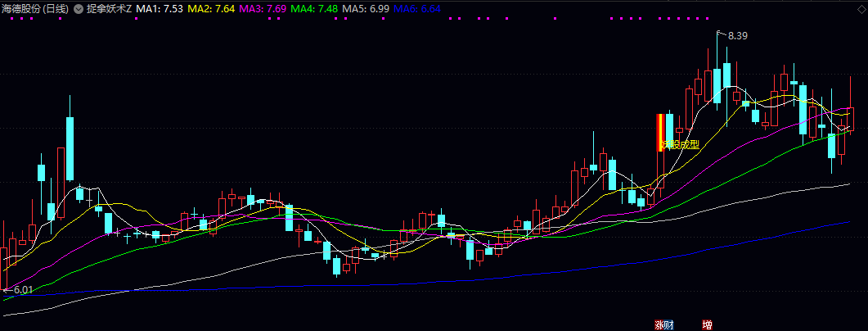868x331 pixels.
Task: Click the red 涨 event marker
Action: click(659, 325)
